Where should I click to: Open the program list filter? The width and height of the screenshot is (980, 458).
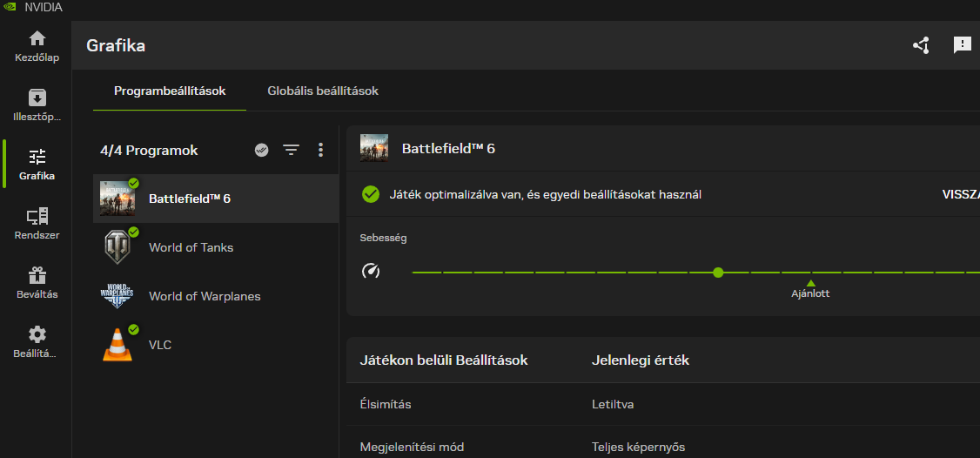[292, 150]
